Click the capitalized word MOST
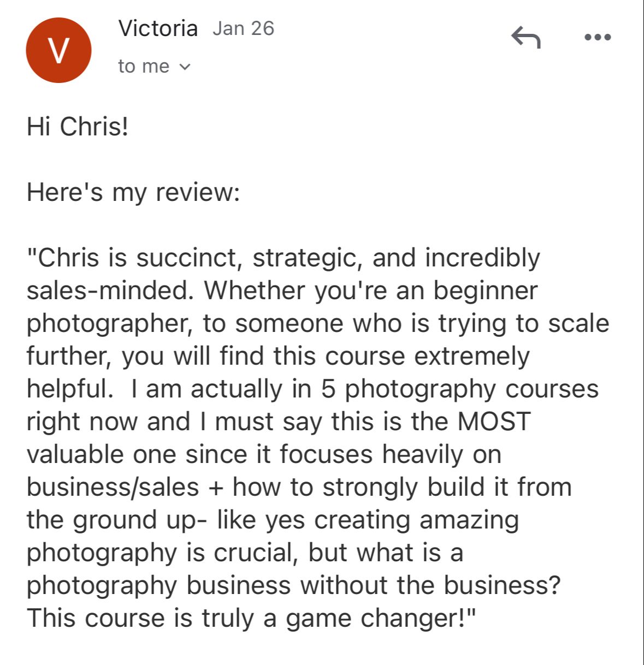Image resolution: width=644 pixels, height=665 pixels. click(x=494, y=421)
